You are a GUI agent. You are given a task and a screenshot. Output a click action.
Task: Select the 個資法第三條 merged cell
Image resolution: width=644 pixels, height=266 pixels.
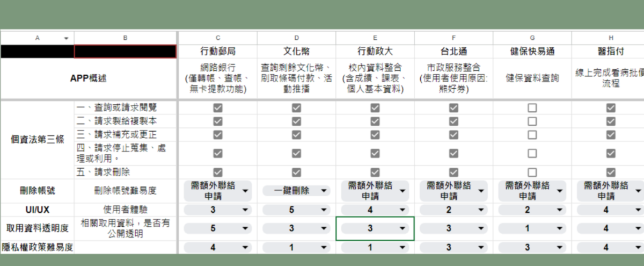click(37, 140)
